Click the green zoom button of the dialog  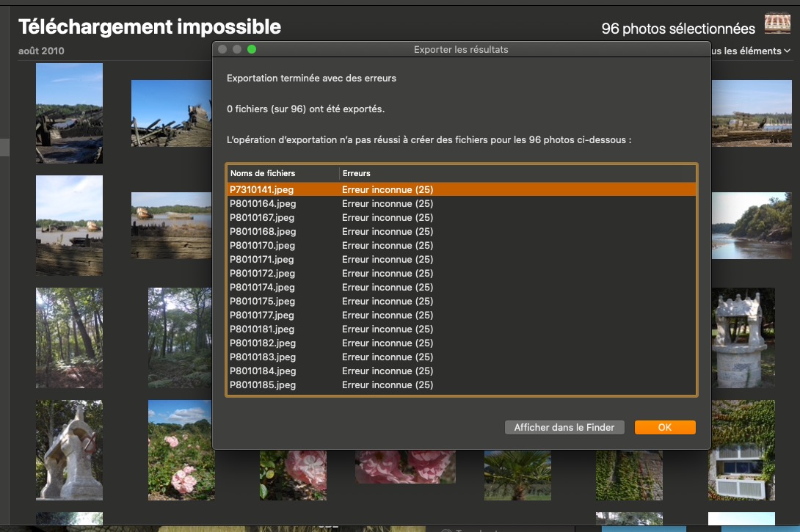coord(252,49)
